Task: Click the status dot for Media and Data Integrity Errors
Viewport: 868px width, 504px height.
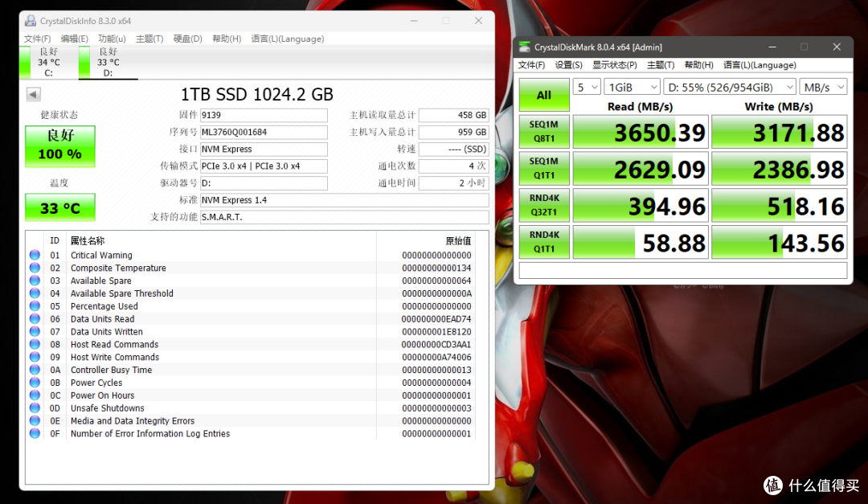Action: pyautogui.click(x=35, y=420)
